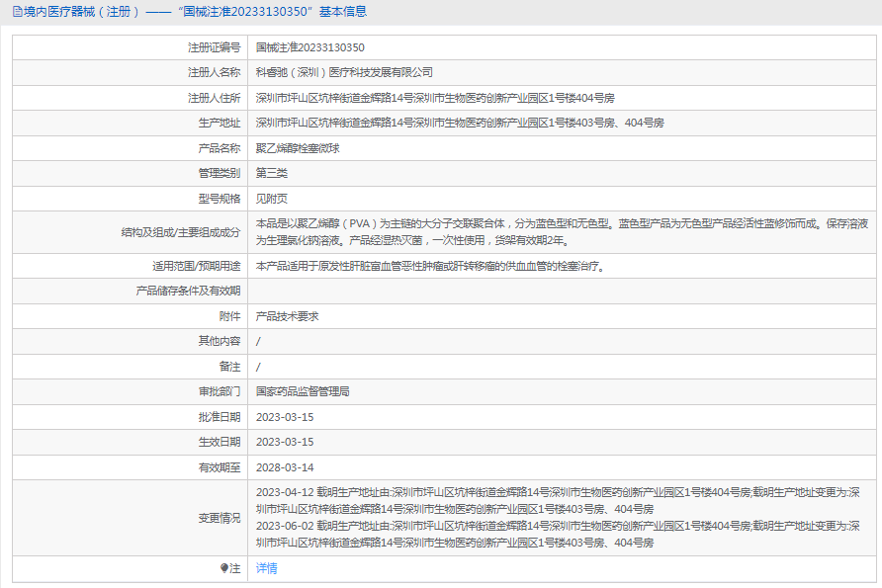Click the 有效期至 label
The height and width of the screenshot is (588, 882).
tap(220, 467)
